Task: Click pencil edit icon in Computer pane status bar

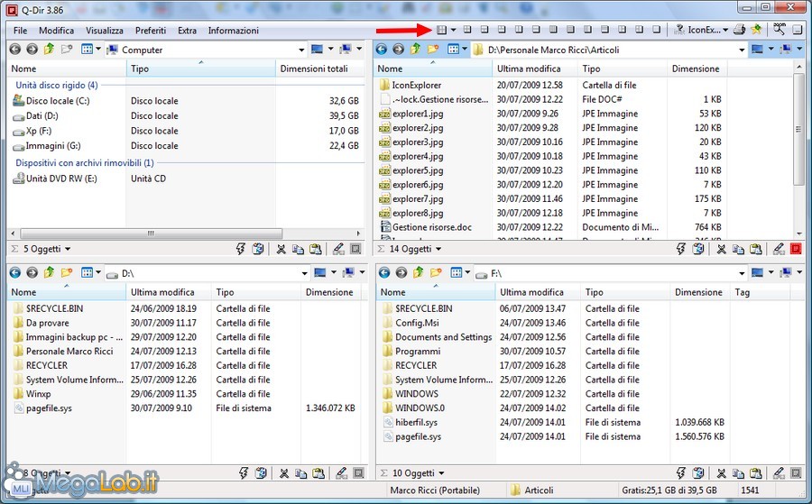Action: tap(338, 250)
